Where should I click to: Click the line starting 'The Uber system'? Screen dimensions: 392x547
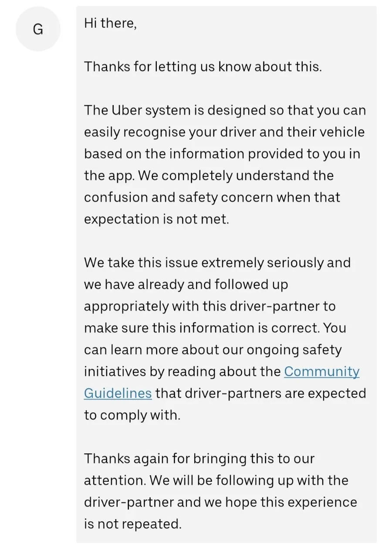coord(225,110)
